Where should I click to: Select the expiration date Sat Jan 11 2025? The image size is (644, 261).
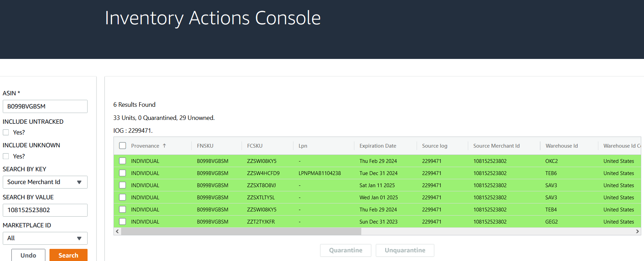[x=377, y=185]
